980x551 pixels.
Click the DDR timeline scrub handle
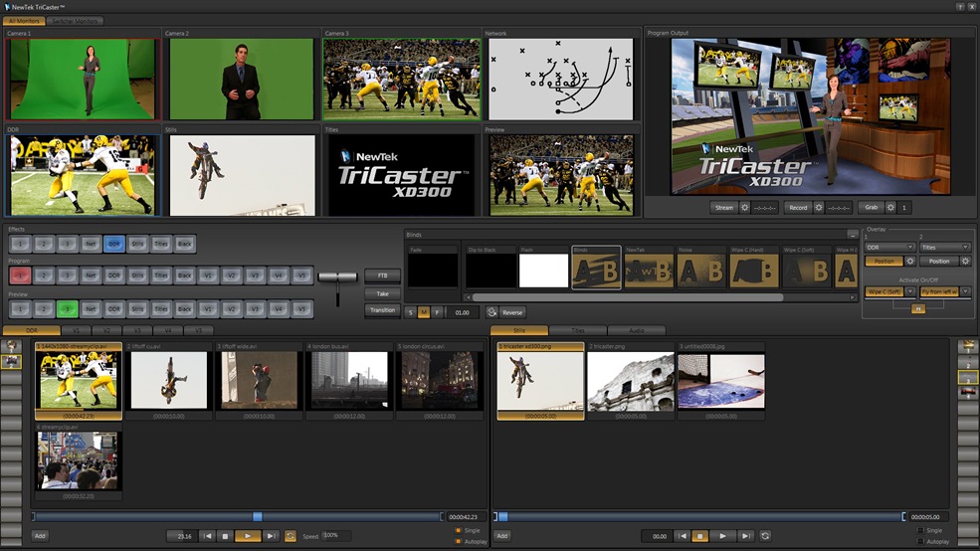coord(257,516)
